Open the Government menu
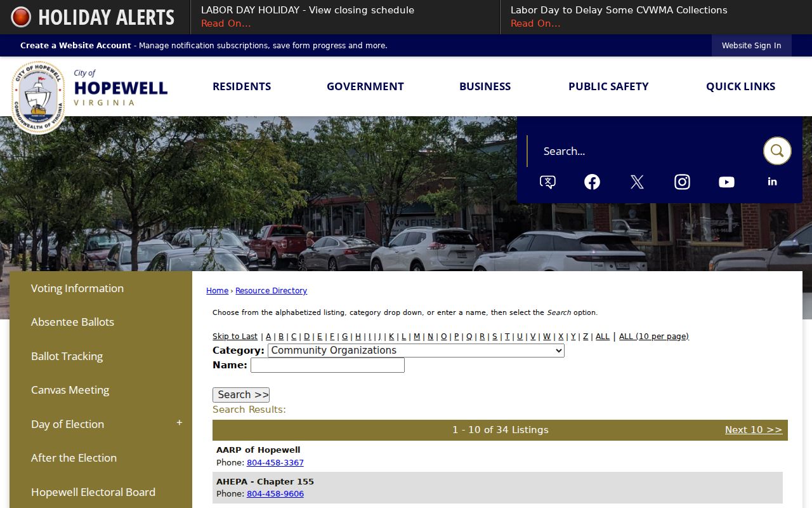Viewport: 812px width, 508px height. pos(365,86)
